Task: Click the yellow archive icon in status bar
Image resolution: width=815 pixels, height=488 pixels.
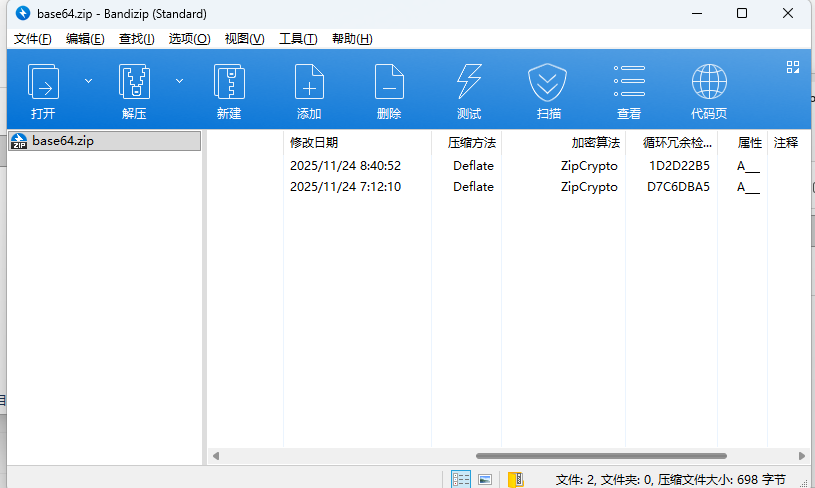Action: (x=515, y=479)
